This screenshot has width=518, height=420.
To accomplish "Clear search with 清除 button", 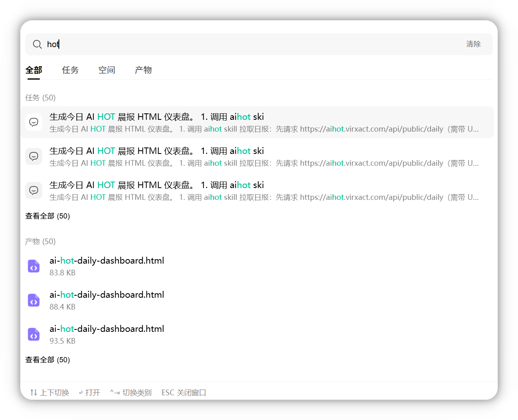I will [x=473, y=44].
